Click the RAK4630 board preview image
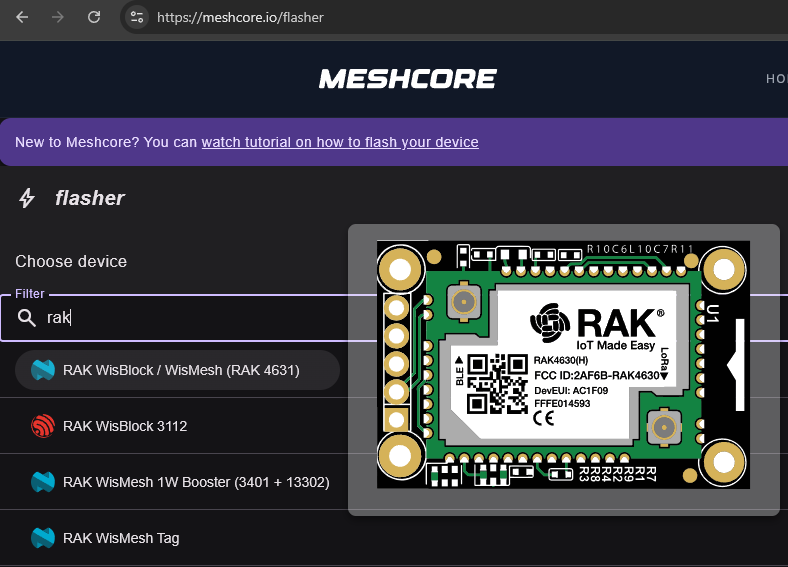The width and height of the screenshot is (788, 567). (x=563, y=364)
